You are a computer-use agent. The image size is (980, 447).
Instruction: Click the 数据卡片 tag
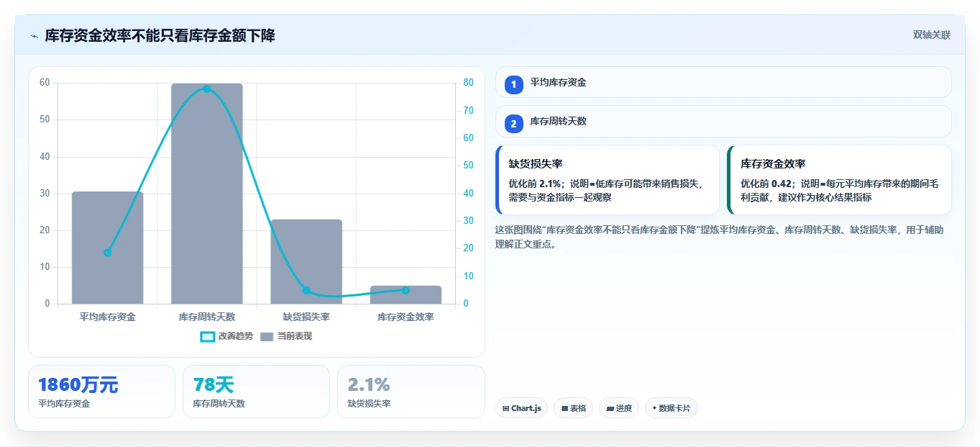[x=671, y=408]
